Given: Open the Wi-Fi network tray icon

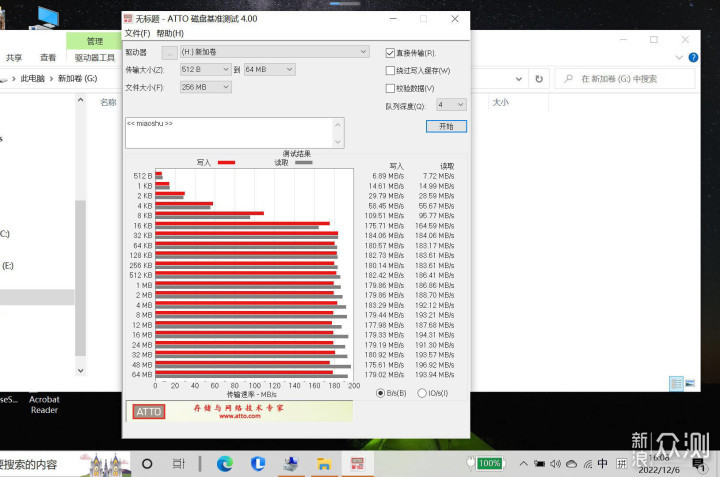Looking at the screenshot, I should [588, 464].
